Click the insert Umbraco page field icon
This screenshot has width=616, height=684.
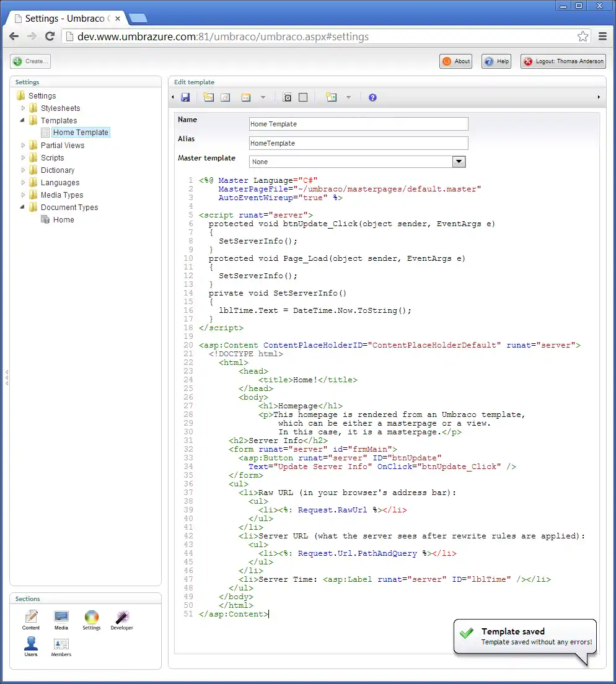point(208,97)
